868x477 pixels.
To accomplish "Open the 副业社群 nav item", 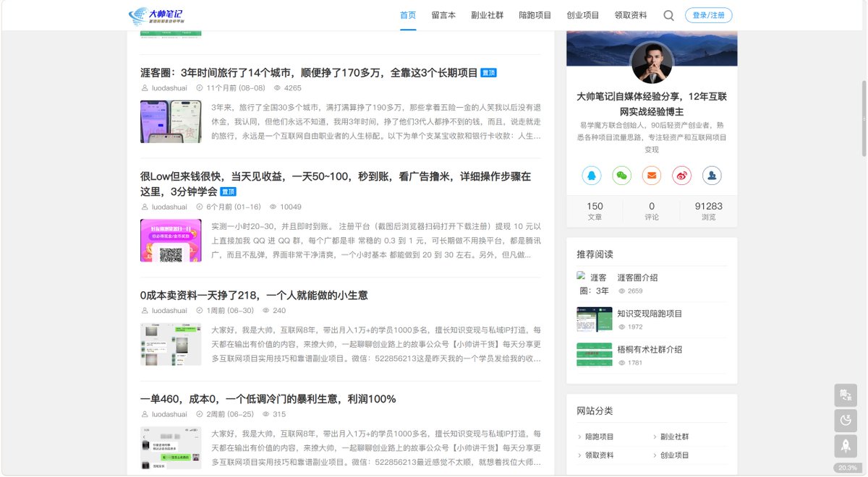I will (487, 15).
